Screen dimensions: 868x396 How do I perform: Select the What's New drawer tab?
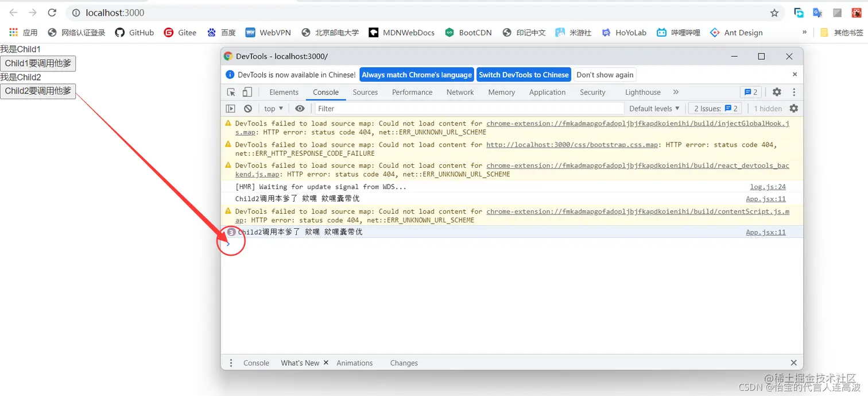pyautogui.click(x=300, y=363)
